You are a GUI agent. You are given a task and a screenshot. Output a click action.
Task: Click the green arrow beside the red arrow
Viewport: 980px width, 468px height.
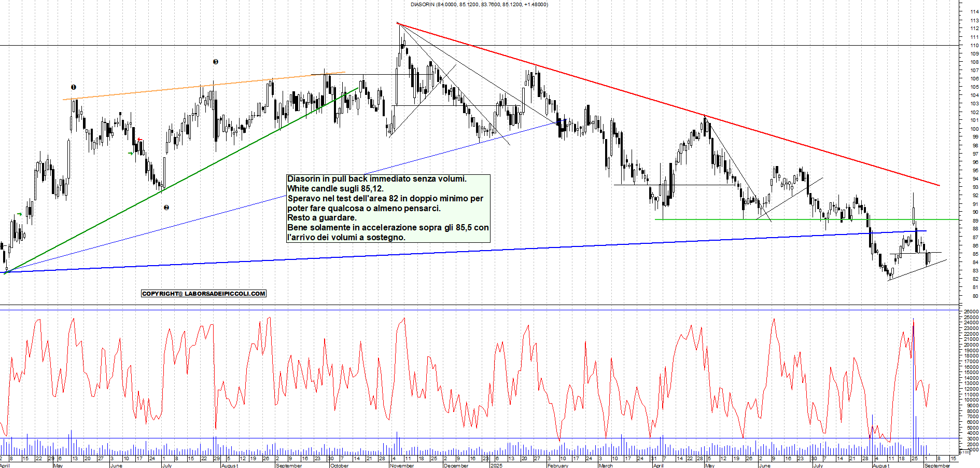click(x=131, y=153)
